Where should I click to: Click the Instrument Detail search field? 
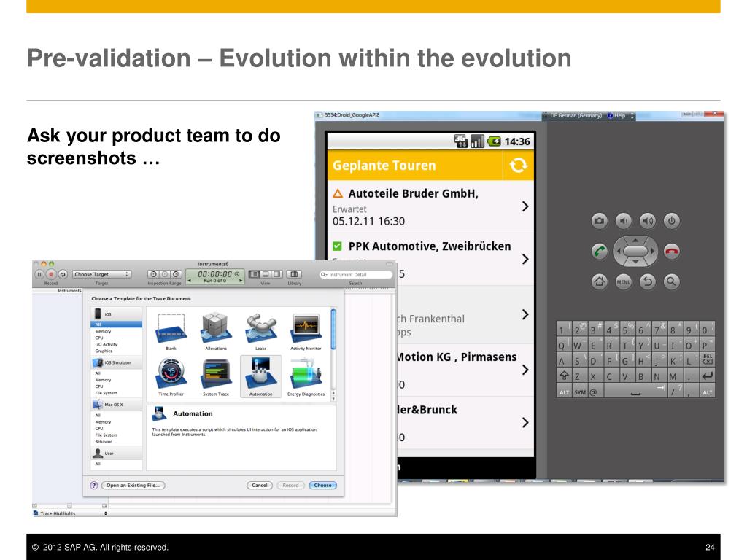356,274
